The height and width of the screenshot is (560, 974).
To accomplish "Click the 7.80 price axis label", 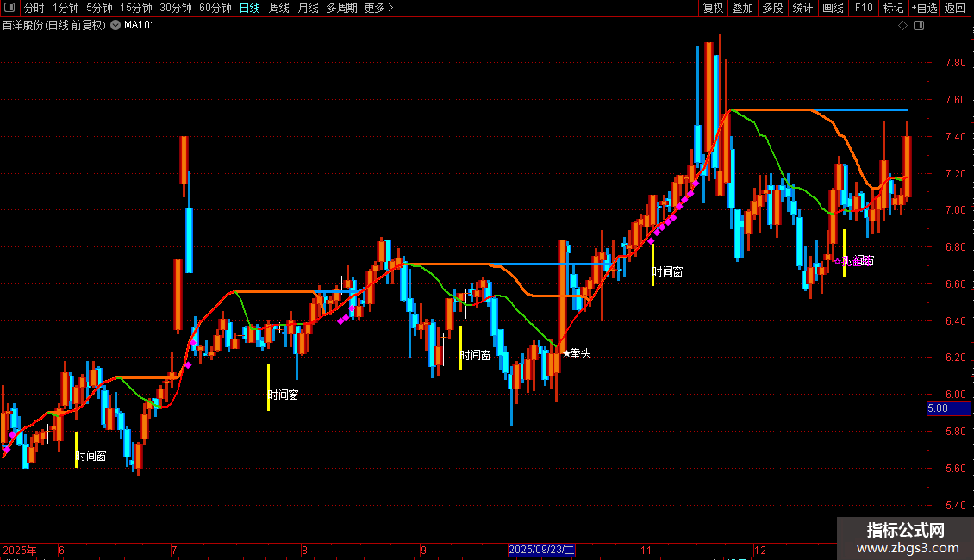I will click(x=955, y=63).
